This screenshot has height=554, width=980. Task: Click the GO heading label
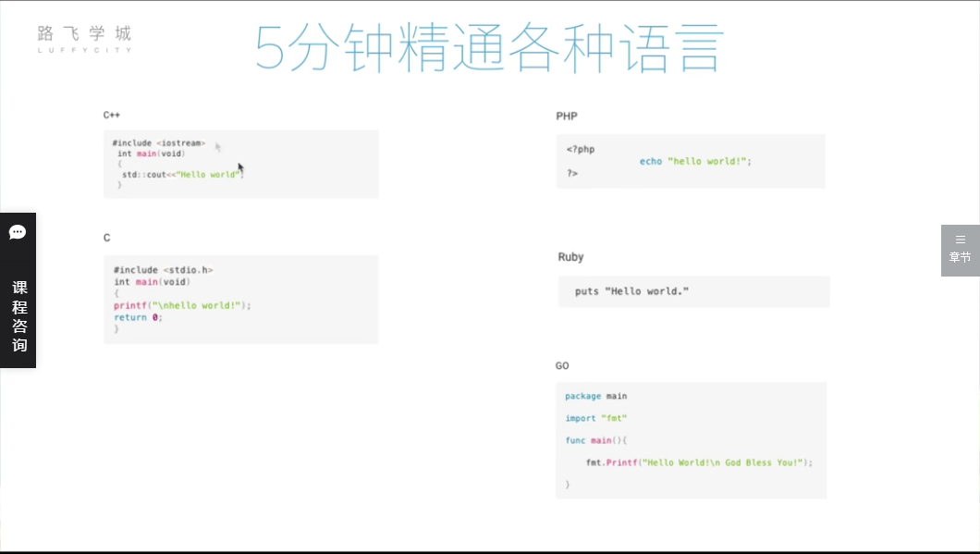(x=562, y=366)
